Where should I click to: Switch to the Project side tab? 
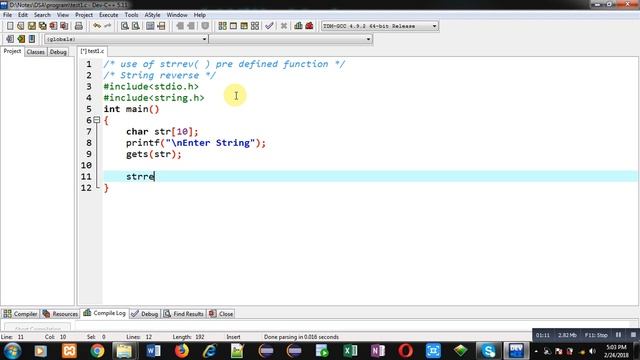[12, 51]
